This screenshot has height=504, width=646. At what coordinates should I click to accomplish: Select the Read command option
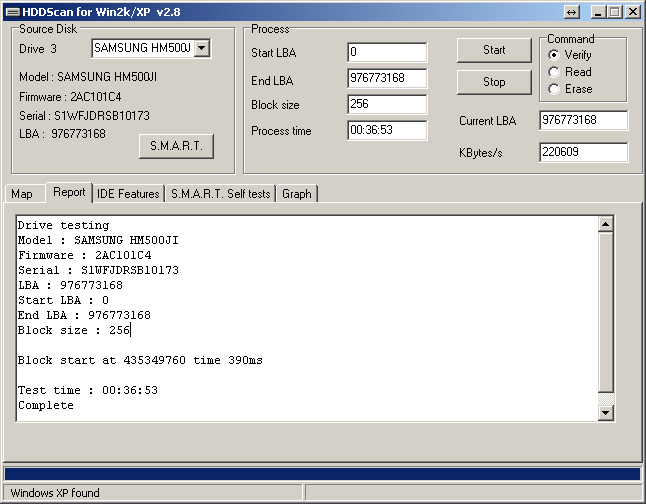(555, 72)
